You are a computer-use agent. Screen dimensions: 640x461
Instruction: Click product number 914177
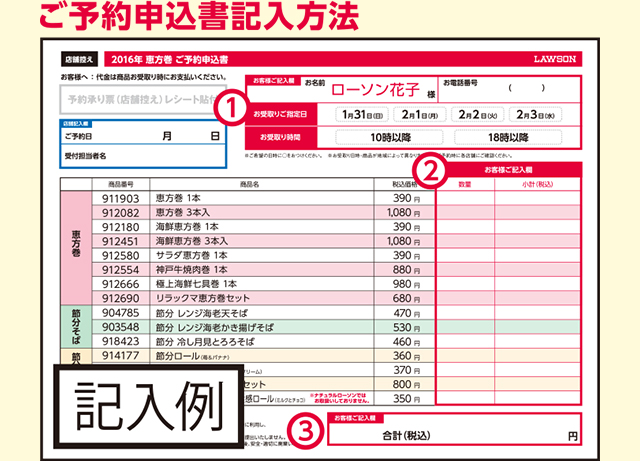point(120,356)
